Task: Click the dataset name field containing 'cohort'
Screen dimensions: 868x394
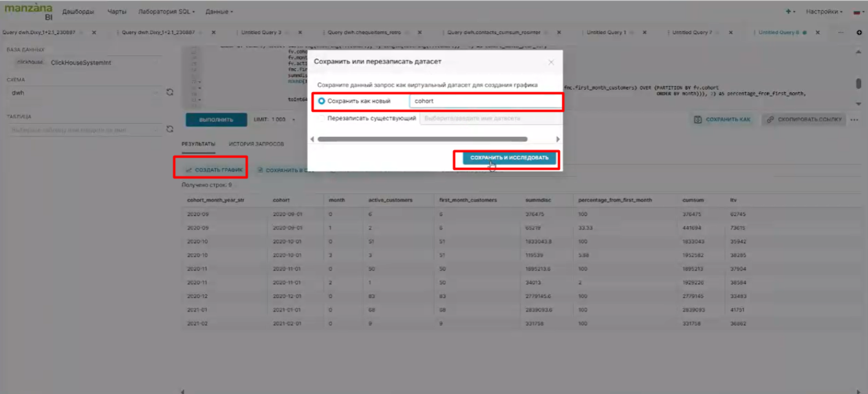Action: pyautogui.click(x=486, y=101)
